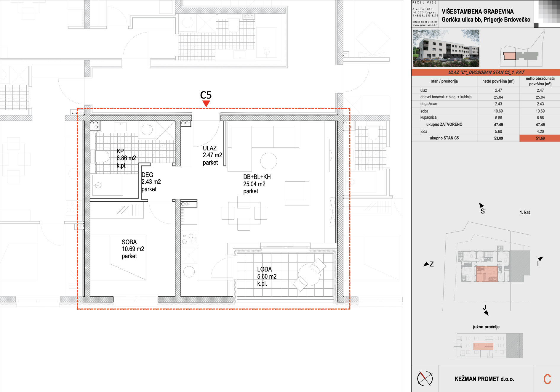Click the dining table with four chairs
Screen dimensions: 560x392
pyautogui.click(x=244, y=213)
